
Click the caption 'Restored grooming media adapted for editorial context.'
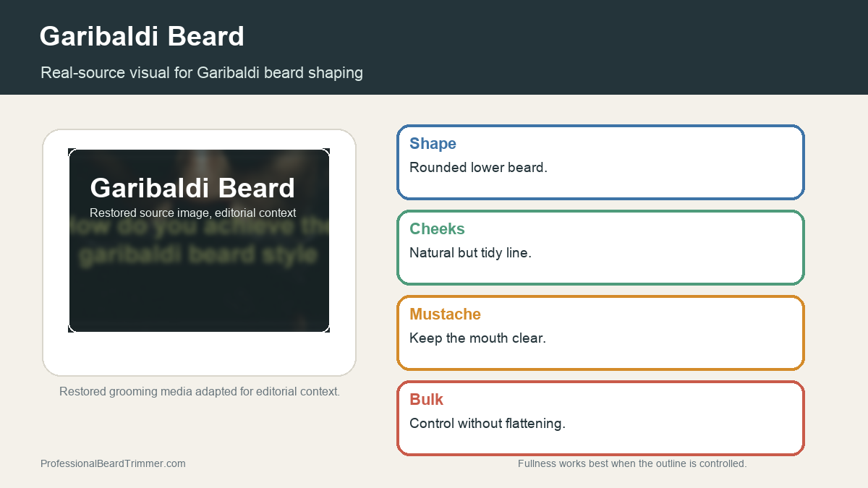point(200,391)
